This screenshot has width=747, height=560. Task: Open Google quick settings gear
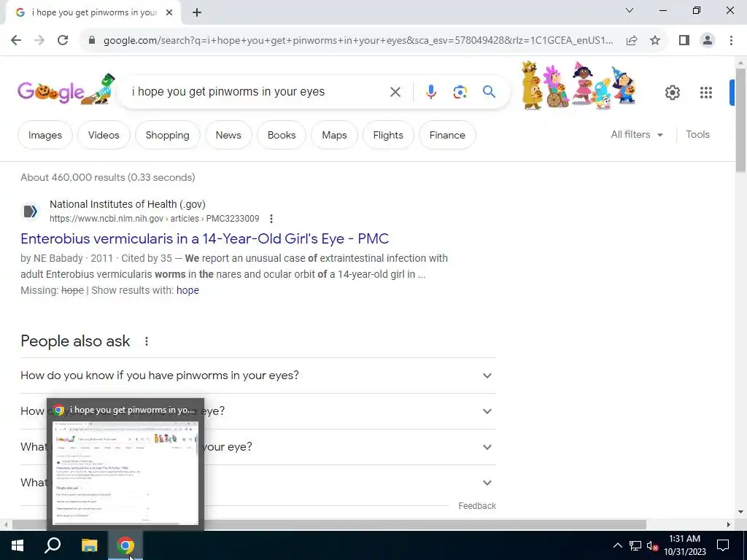[x=672, y=93]
